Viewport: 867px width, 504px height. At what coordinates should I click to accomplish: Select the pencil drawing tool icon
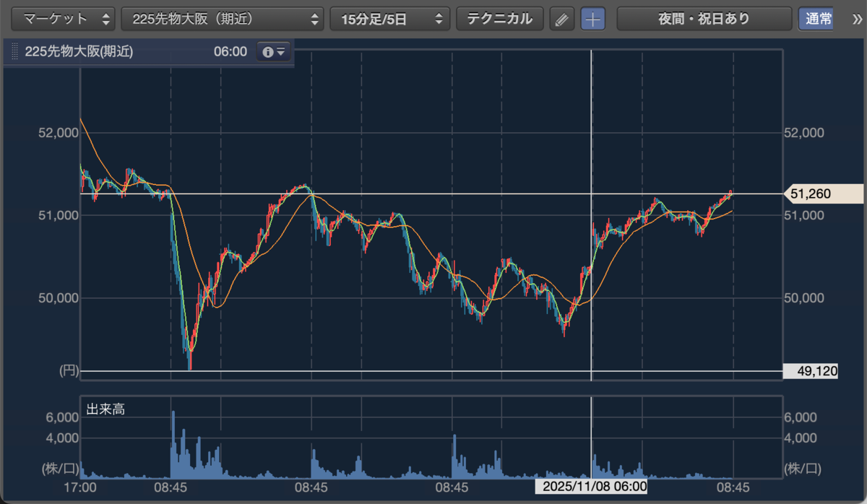[561, 19]
